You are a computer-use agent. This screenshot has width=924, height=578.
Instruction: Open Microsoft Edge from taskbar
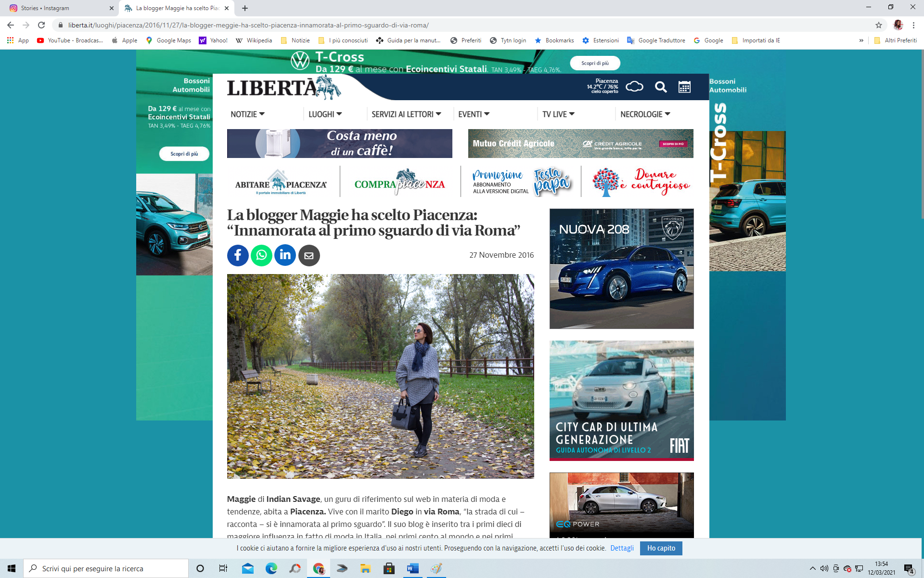tap(271, 568)
